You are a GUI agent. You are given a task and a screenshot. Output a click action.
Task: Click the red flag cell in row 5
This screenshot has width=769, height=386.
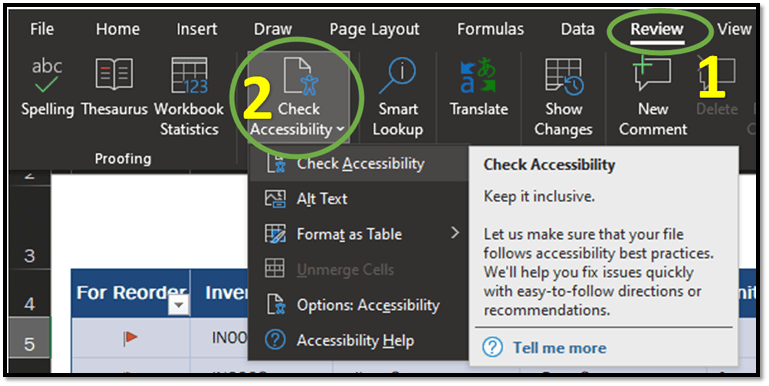pyautogui.click(x=130, y=337)
